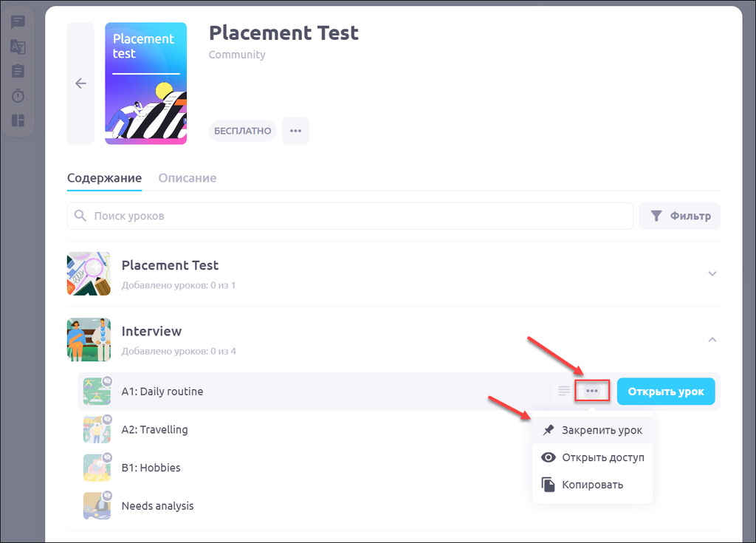
Task: Open the chat icon in the sidebar
Action: tap(18, 22)
